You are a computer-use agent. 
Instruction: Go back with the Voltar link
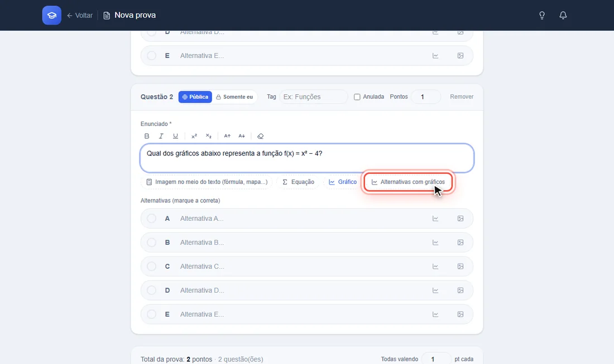80,15
